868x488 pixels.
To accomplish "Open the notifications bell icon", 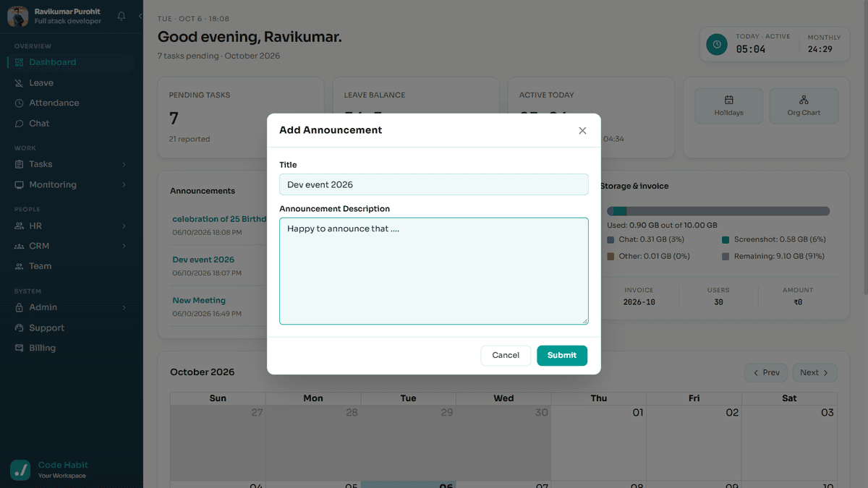I will [x=122, y=16].
